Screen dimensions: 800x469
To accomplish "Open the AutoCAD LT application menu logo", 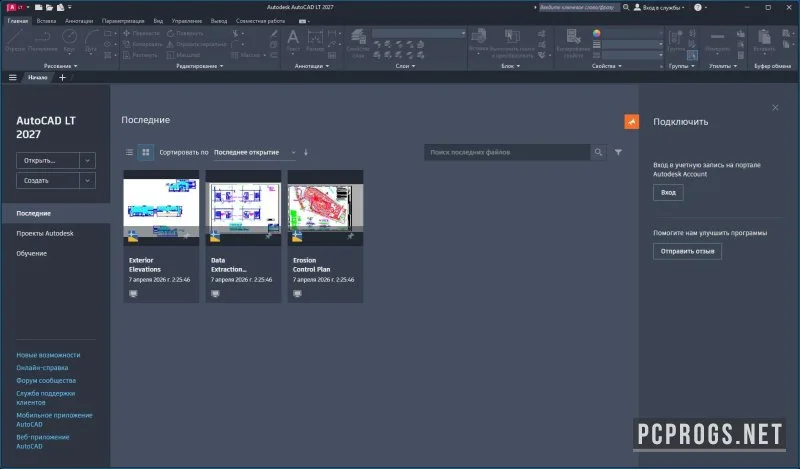I will pos(15,7).
